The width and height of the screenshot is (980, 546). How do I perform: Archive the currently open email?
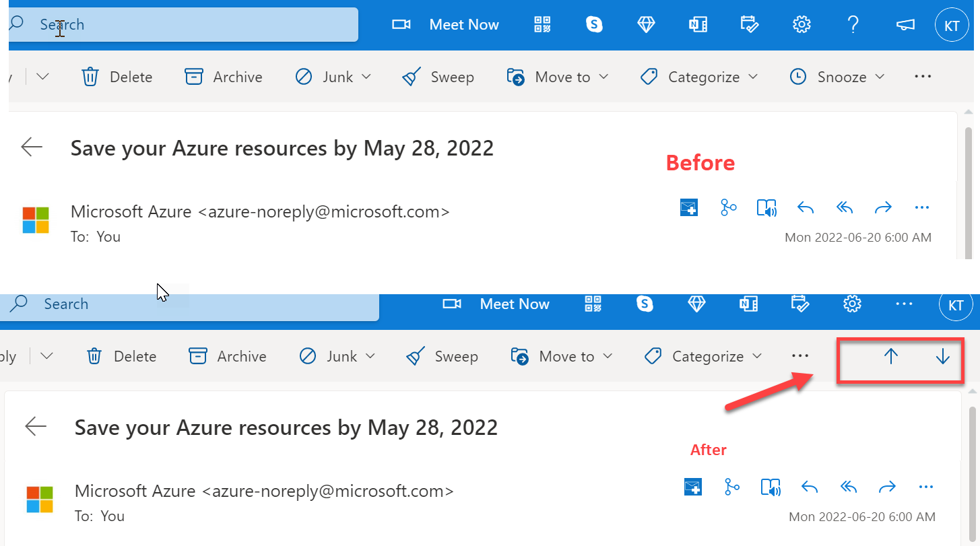[x=223, y=76]
